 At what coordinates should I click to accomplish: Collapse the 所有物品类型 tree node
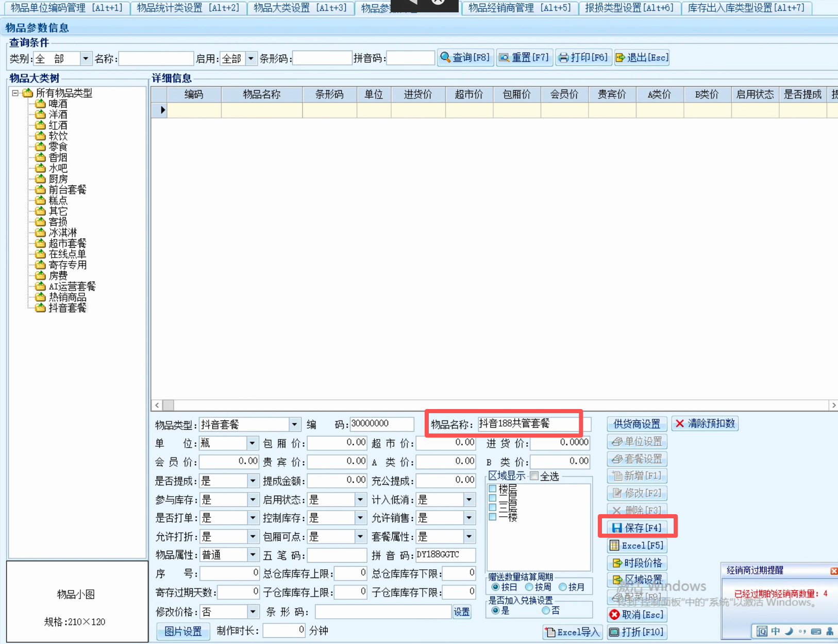[x=15, y=93]
